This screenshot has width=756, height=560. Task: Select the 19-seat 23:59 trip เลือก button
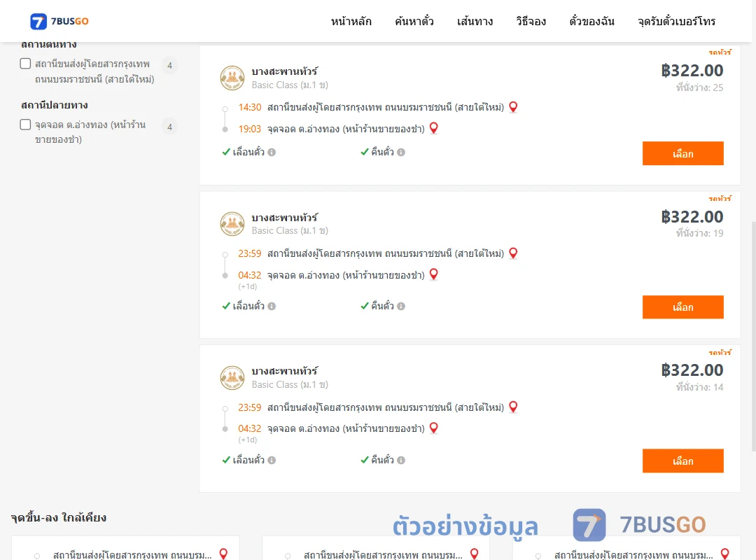click(x=682, y=307)
